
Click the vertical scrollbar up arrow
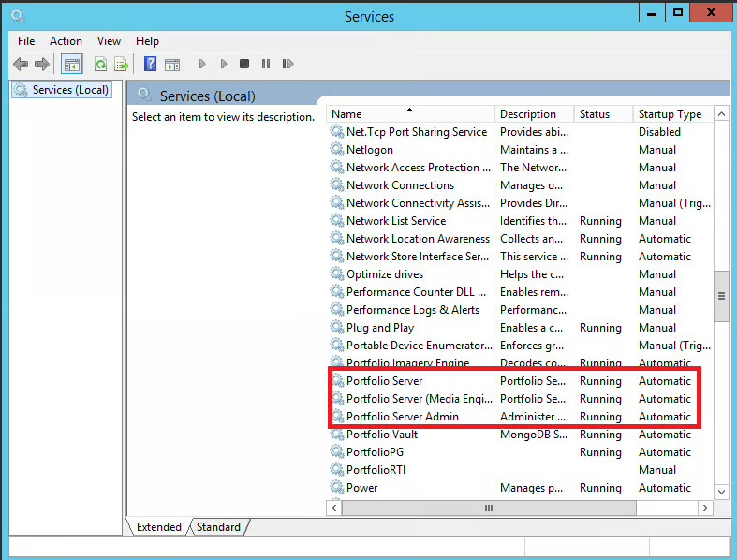click(x=721, y=114)
